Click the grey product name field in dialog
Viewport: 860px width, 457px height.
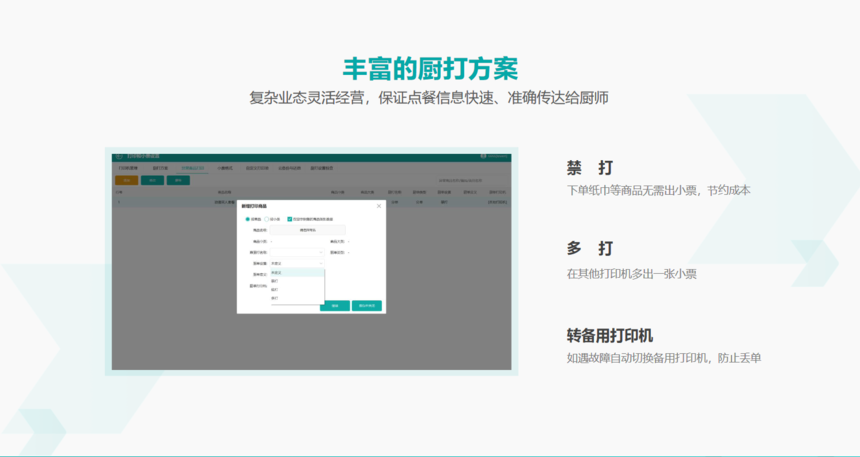coord(308,230)
